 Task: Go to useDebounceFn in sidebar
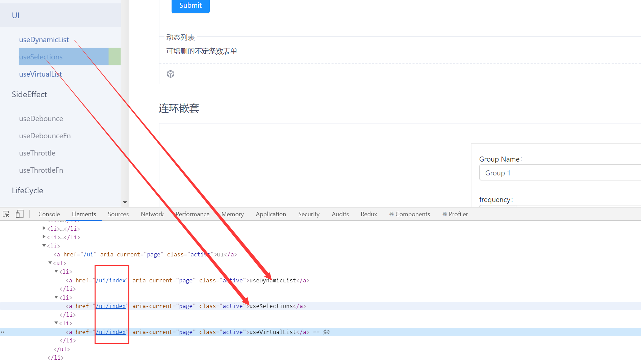click(45, 136)
